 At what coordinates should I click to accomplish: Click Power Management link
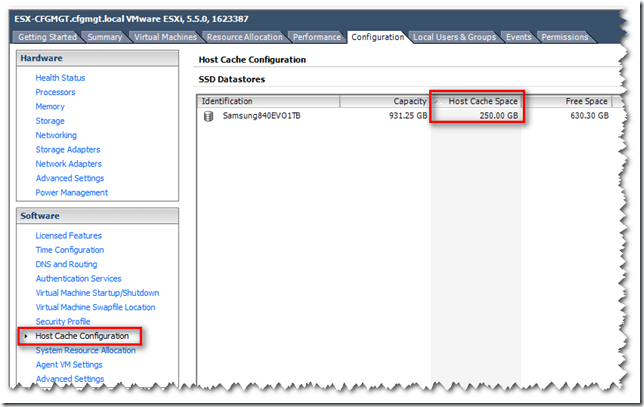pyautogui.click(x=72, y=193)
